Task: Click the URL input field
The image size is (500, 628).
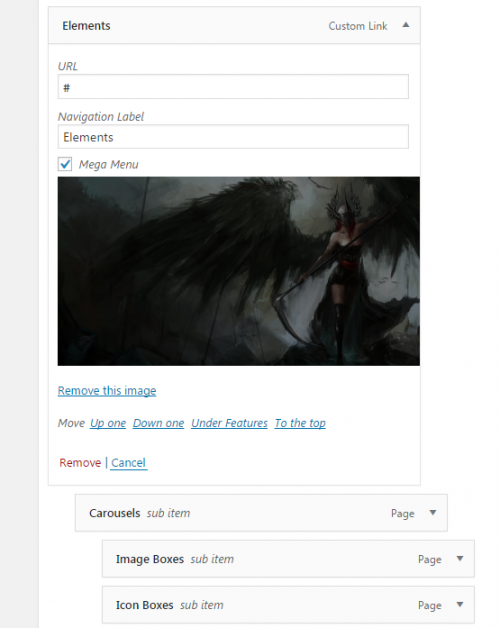Action: (233, 87)
